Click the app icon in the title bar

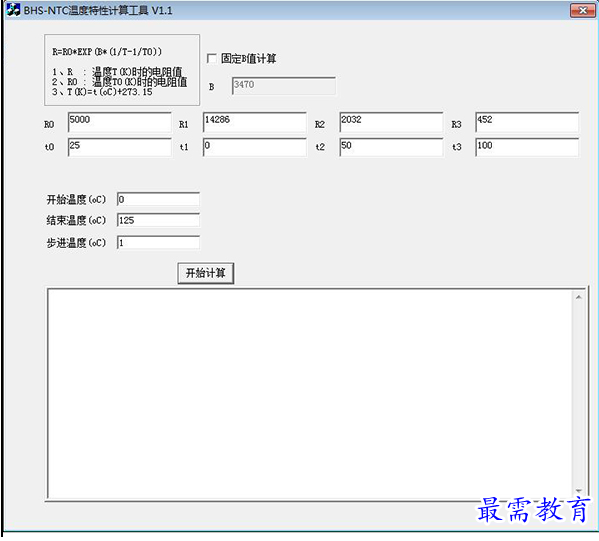click(13, 10)
